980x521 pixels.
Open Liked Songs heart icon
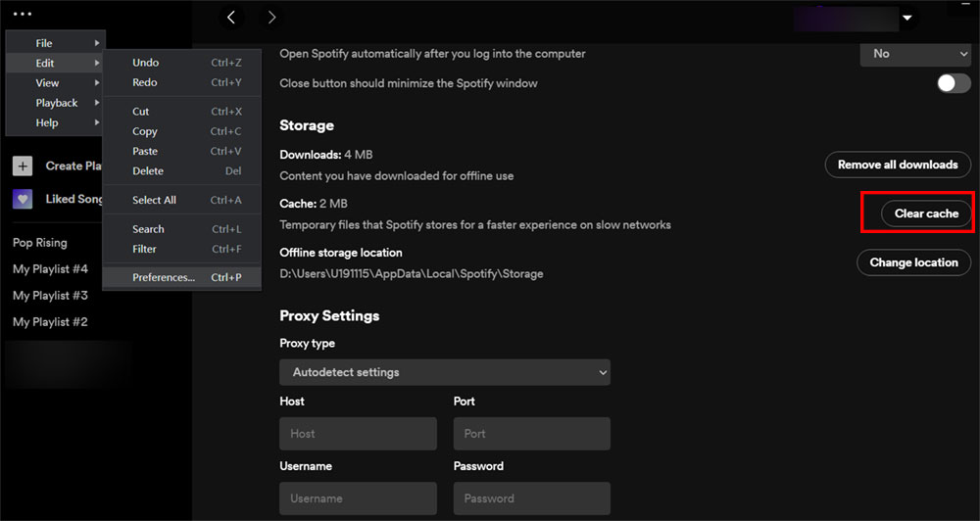coord(23,199)
